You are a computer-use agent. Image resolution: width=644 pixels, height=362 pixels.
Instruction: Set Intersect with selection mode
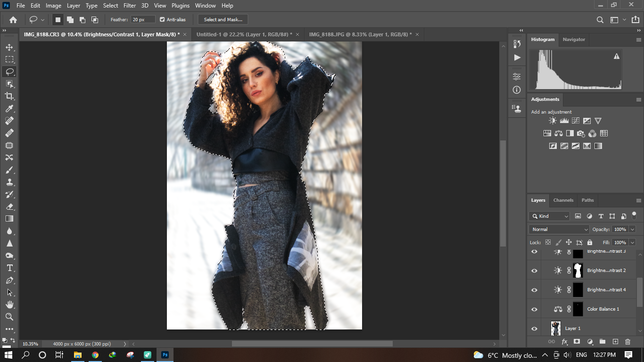[x=94, y=20]
